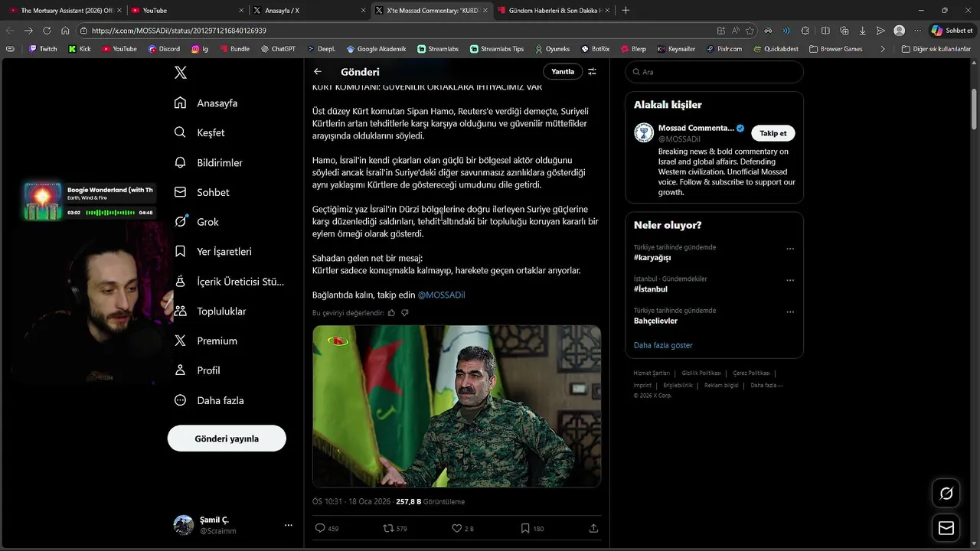The height and width of the screenshot is (551, 980).
Task: Open Keşfet explore page
Action: tap(199, 132)
